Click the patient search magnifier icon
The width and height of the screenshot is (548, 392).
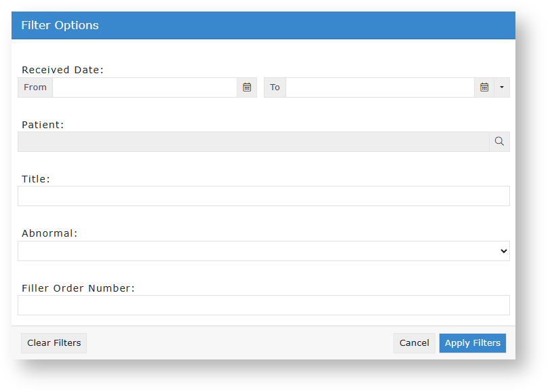click(x=499, y=142)
